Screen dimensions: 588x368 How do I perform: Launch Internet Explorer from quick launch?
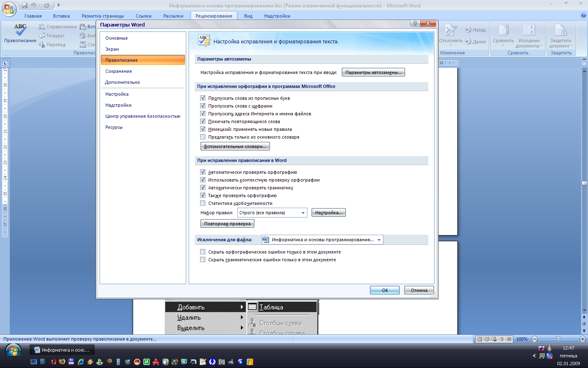[81, 362]
